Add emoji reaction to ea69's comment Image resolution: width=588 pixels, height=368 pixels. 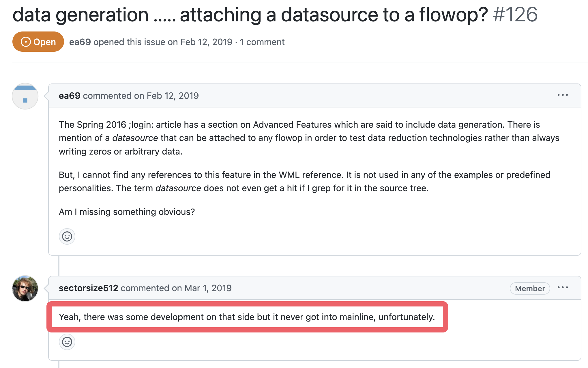pos(67,237)
